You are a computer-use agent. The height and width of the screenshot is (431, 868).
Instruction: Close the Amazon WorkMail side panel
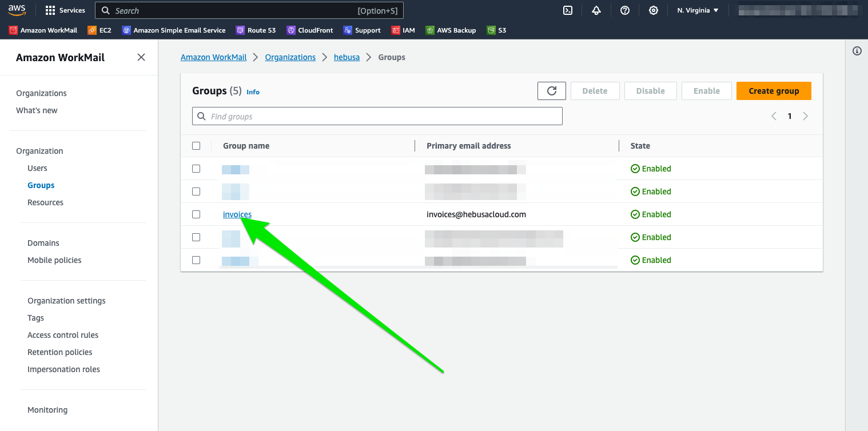coord(141,57)
